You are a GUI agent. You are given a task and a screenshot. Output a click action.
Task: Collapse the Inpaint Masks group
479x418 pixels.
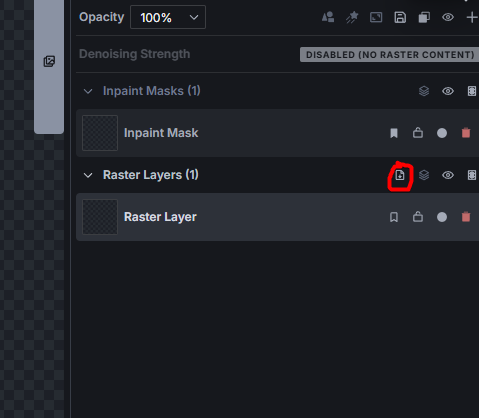pyautogui.click(x=88, y=91)
